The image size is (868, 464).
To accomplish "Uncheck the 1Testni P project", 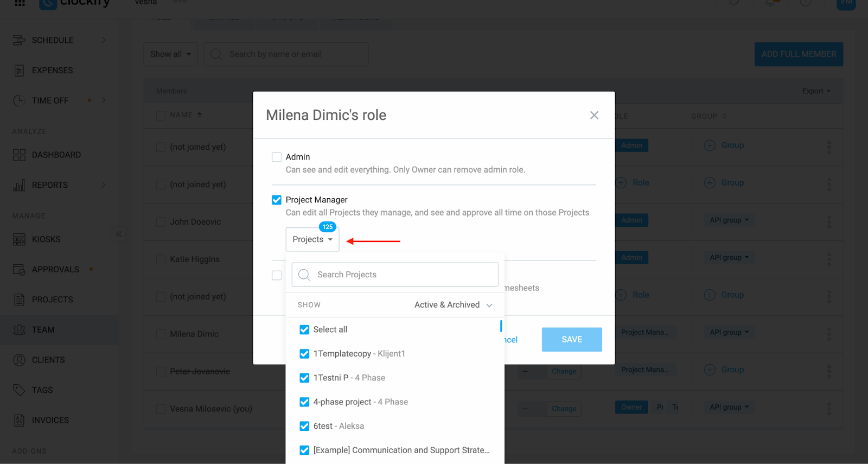I will [304, 378].
